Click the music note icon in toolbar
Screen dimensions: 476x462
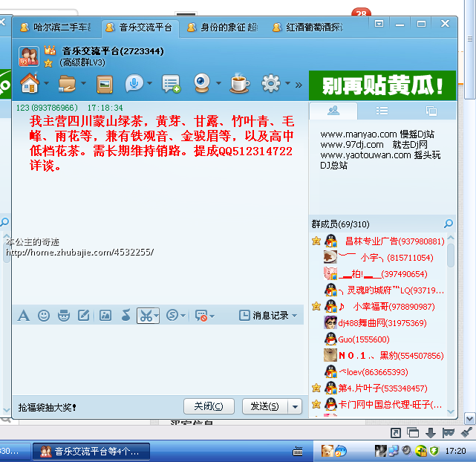click(x=125, y=316)
